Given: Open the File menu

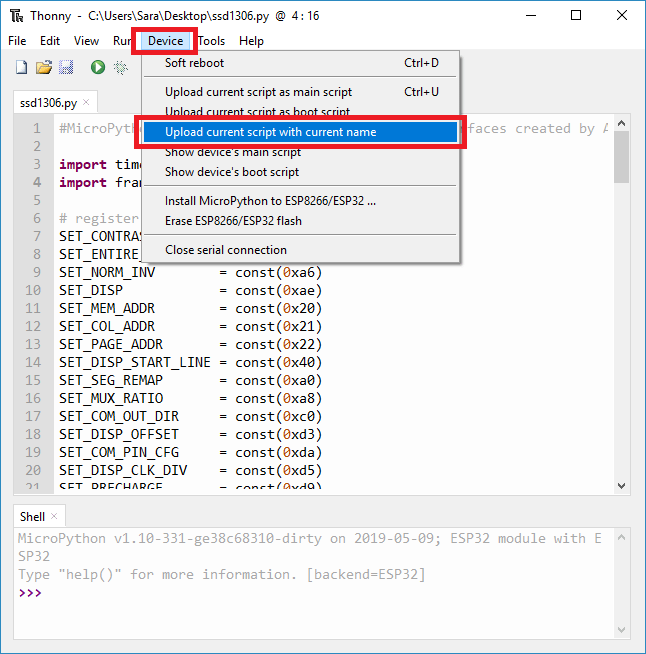Looking at the screenshot, I should coord(17,41).
